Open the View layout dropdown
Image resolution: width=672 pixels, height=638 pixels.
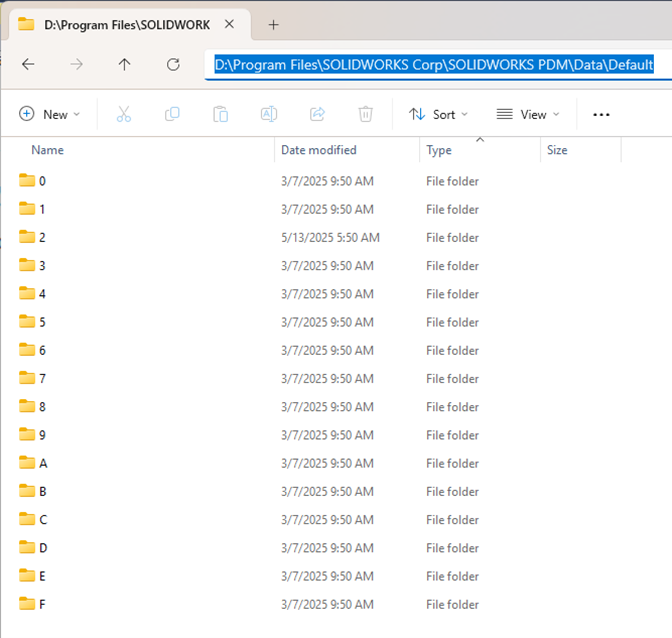[528, 114]
